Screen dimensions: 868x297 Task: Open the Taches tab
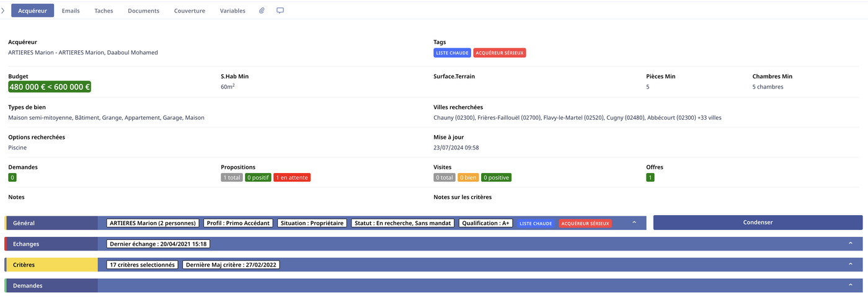tap(104, 11)
